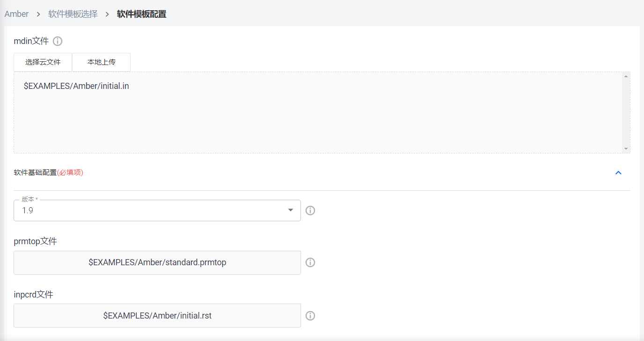Click the $EXAMPLES/Amber/initial.in path text
The height and width of the screenshot is (341, 644).
pyautogui.click(x=76, y=87)
